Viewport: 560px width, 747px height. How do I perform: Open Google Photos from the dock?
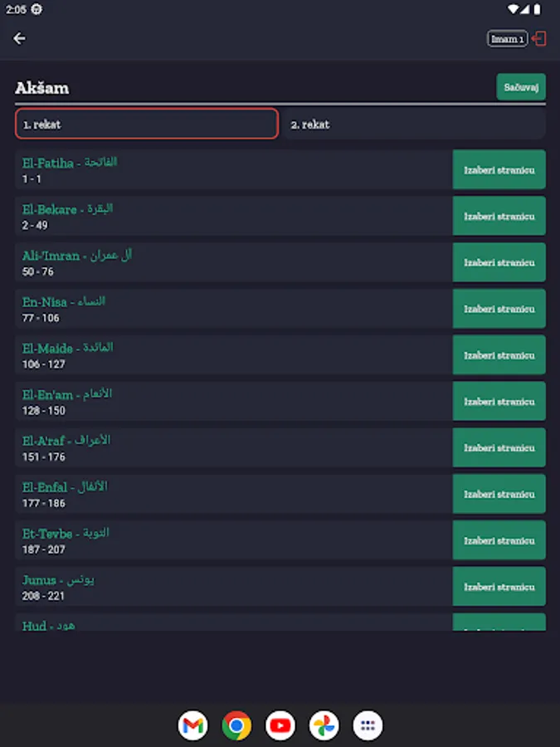click(324, 725)
